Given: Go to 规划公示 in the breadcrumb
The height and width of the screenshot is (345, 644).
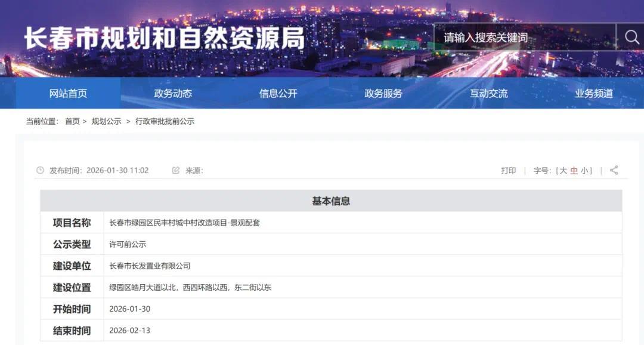Looking at the screenshot, I should 106,121.
